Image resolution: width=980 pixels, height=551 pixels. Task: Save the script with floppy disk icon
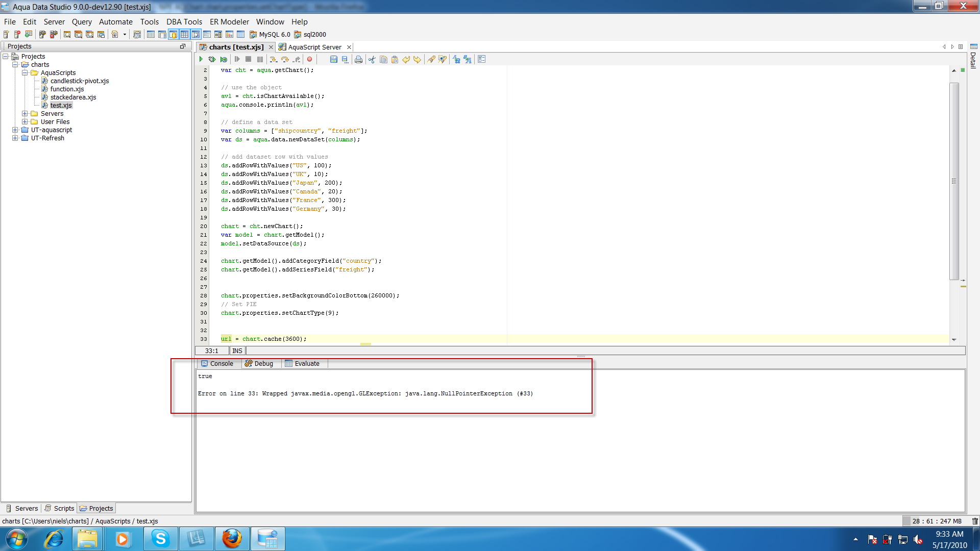coord(333,59)
